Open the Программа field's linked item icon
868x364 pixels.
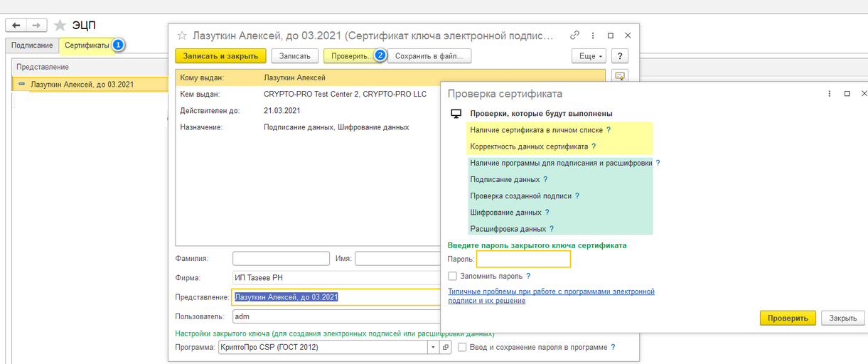(446, 348)
